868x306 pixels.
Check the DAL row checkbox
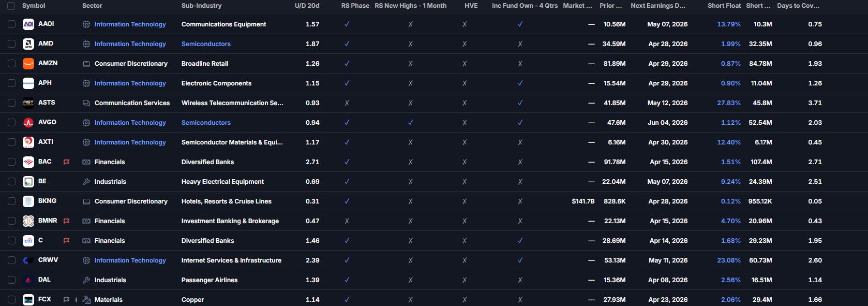pos(11,280)
